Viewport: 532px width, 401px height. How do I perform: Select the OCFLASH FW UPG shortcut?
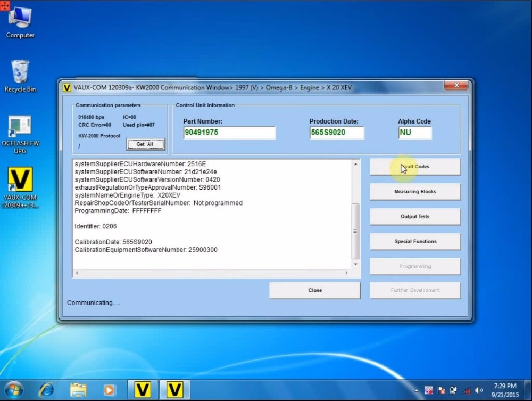(20, 135)
